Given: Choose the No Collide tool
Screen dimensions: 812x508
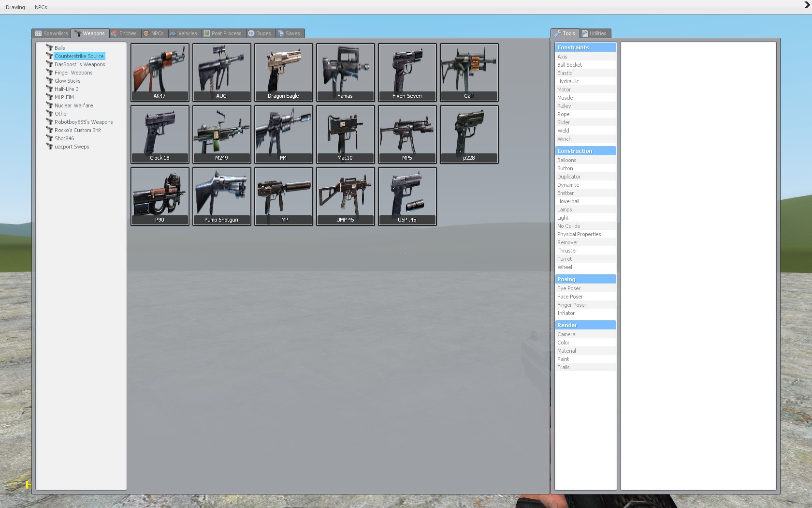Looking at the screenshot, I should coord(585,226).
